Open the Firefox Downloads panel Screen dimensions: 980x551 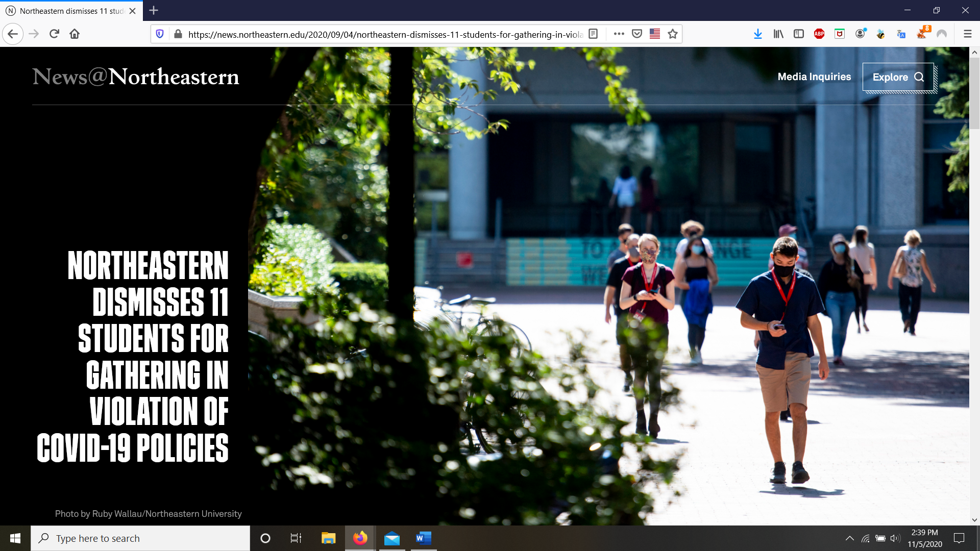pos(758,34)
